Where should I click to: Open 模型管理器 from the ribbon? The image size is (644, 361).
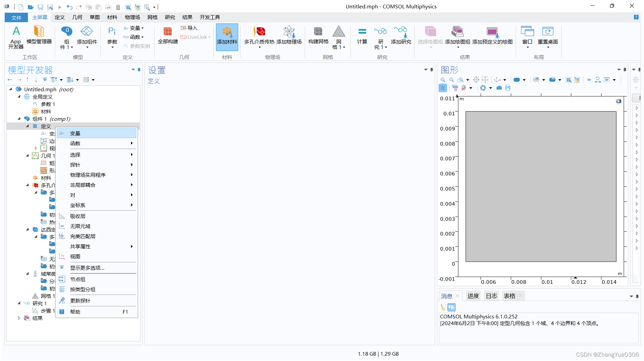(x=39, y=35)
